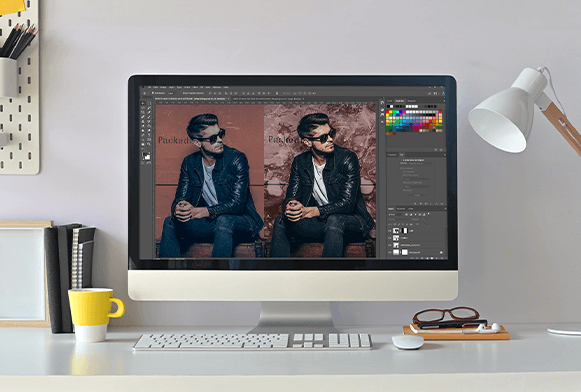
Task: Open the layer filter Kind dropdown
Action: (396, 215)
